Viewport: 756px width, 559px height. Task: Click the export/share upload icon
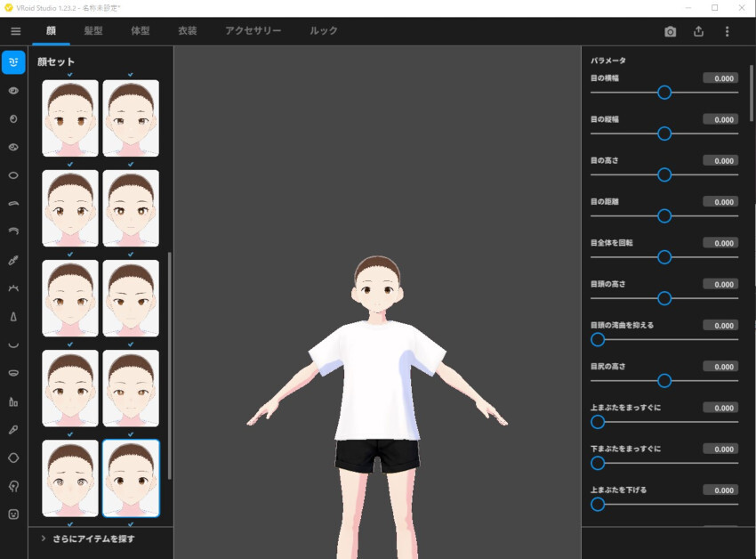pos(698,31)
